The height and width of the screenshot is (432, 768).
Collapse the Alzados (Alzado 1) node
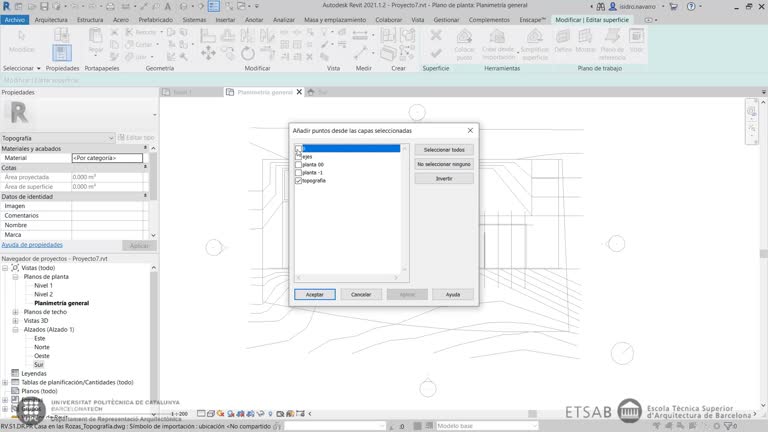(15, 329)
